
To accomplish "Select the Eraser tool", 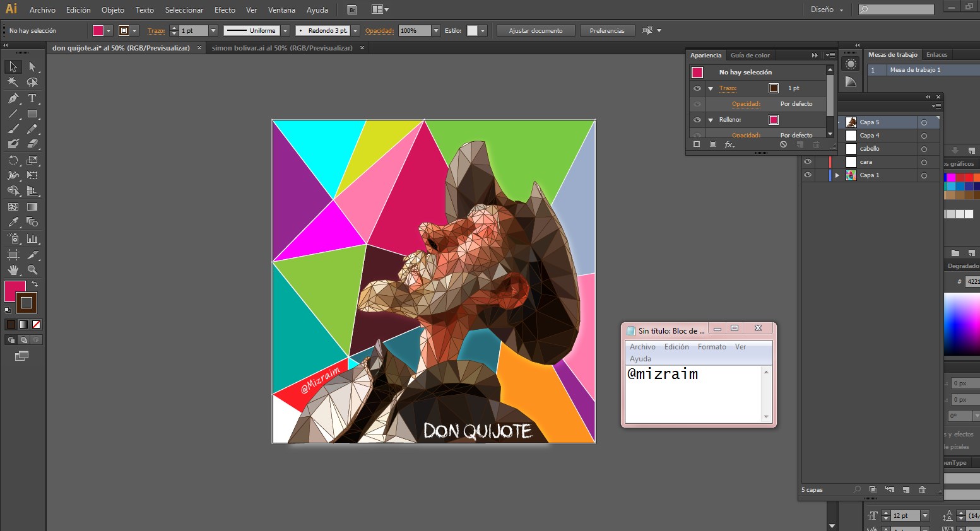I will point(32,144).
